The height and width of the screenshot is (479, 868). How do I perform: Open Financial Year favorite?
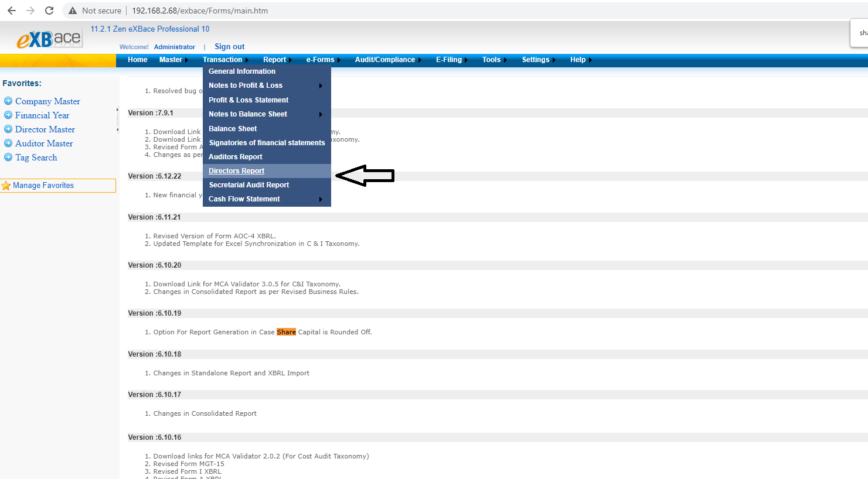(42, 115)
